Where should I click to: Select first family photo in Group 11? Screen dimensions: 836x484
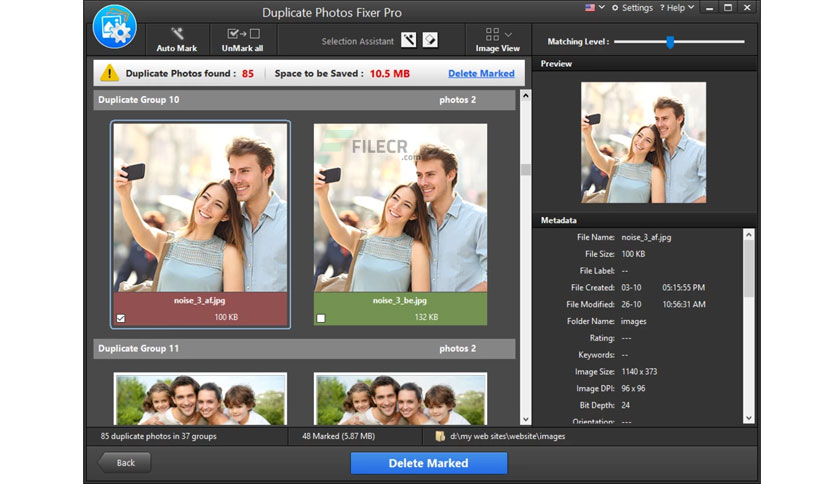[x=200, y=399]
